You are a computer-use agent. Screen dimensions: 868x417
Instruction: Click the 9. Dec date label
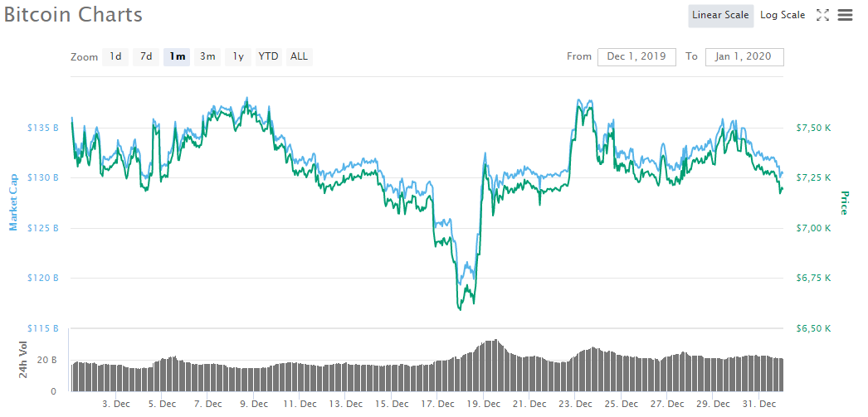click(254, 405)
